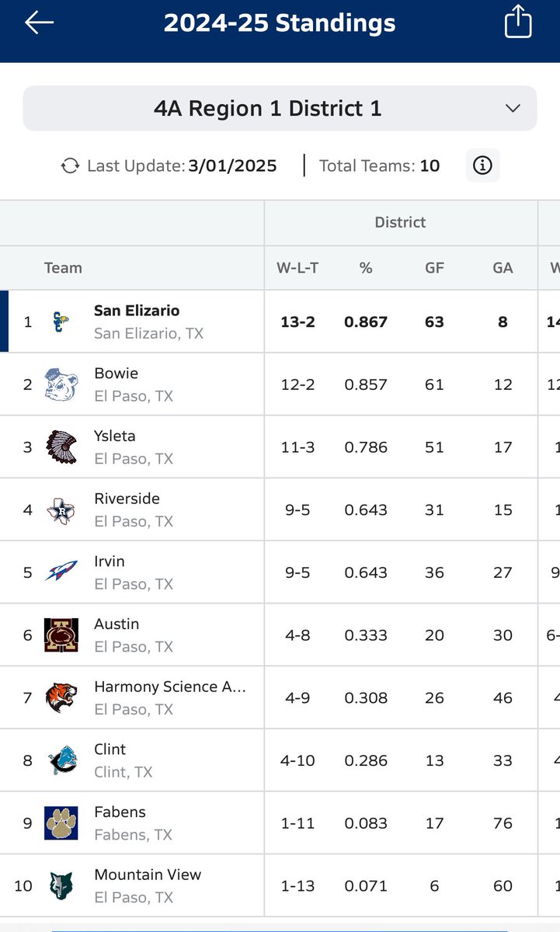
Task: Open the Riverside team row
Action: point(280,509)
